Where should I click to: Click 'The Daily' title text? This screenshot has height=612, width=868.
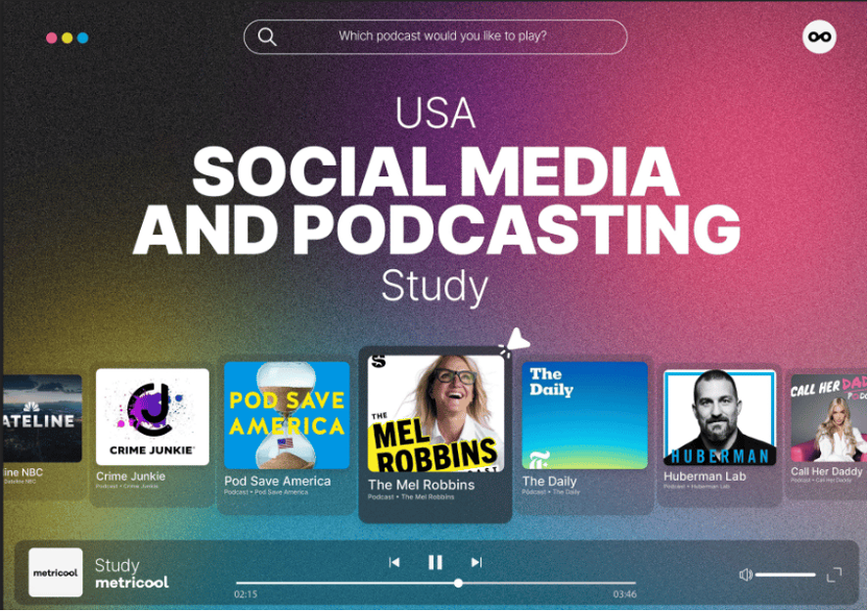coord(549,482)
